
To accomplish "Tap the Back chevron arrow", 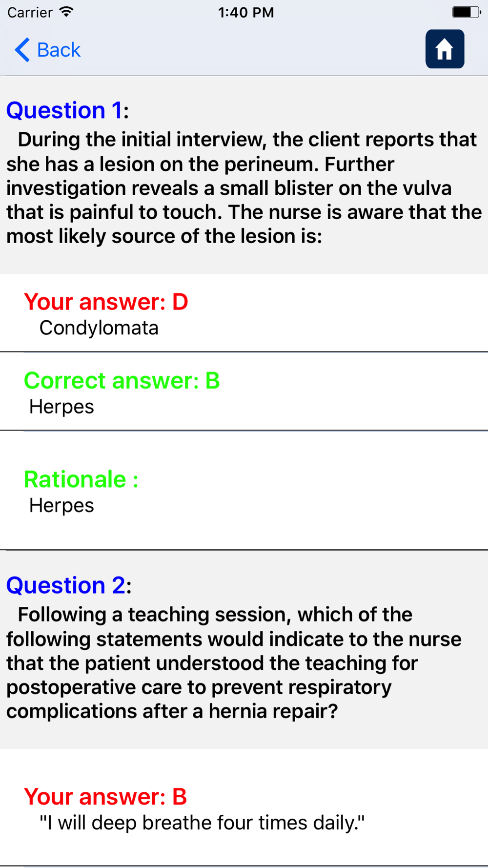I will (22, 50).
